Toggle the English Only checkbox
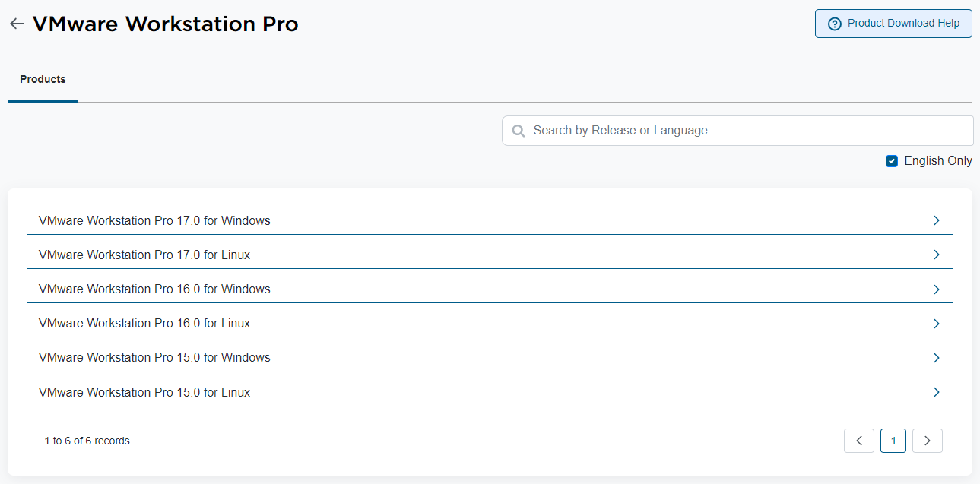The width and height of the screenshot is (980, 484). pos(892,161)
